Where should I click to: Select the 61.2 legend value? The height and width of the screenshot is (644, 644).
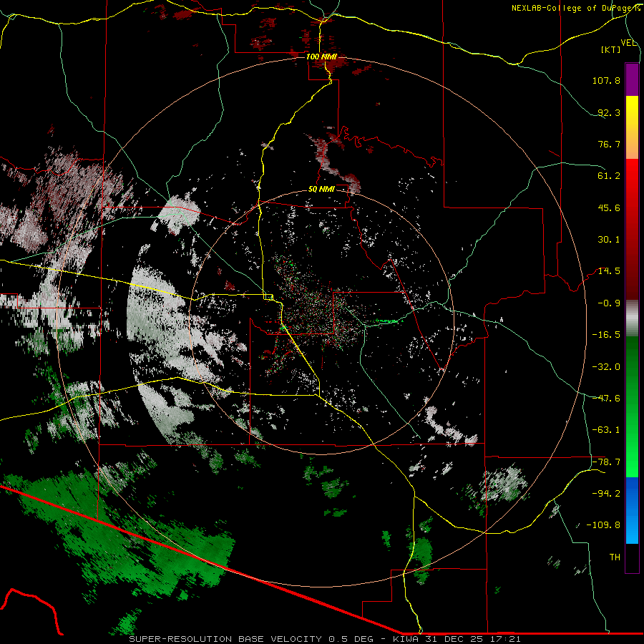[609, 176]
